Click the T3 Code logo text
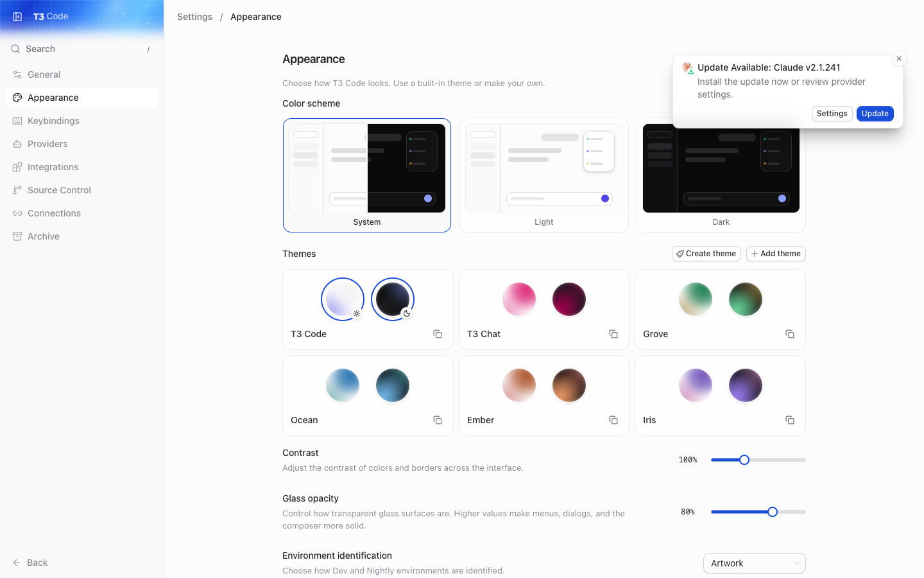Viewport: 924px width, 578px height. pyautogui.click(x=51, y=17)
